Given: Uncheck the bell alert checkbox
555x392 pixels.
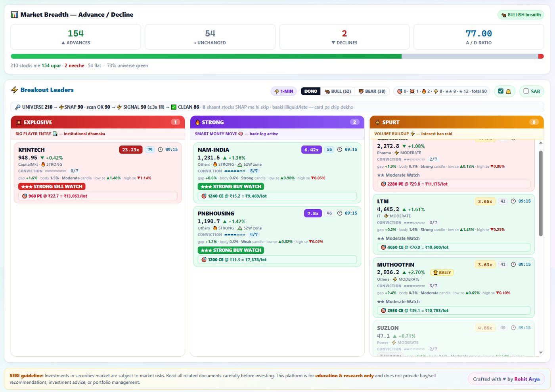Looking at the screenshot, I should (501, 91).
